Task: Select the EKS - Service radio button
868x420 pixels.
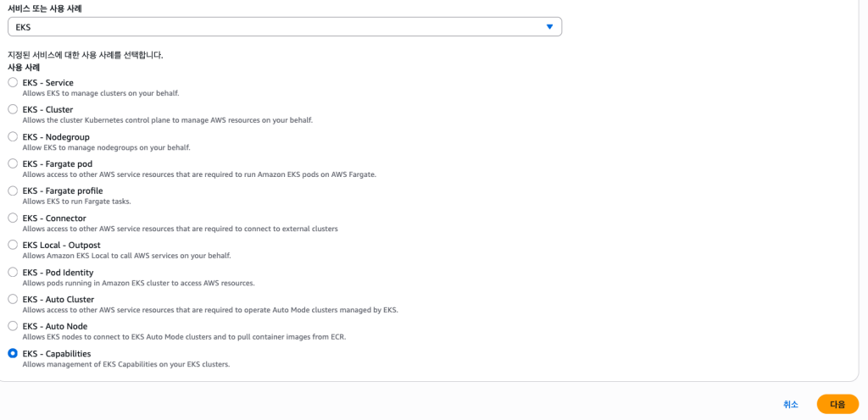Action: coord(13,82)
